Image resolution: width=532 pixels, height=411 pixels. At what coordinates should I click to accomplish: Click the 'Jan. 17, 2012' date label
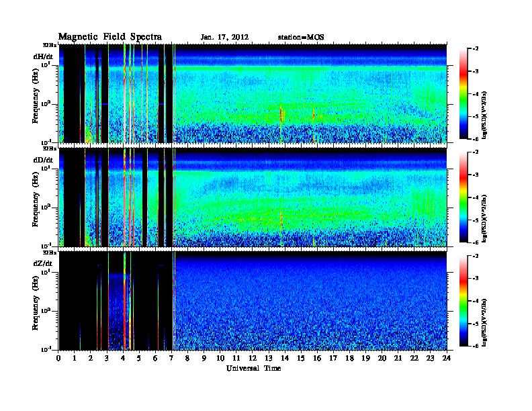[224, 38]
